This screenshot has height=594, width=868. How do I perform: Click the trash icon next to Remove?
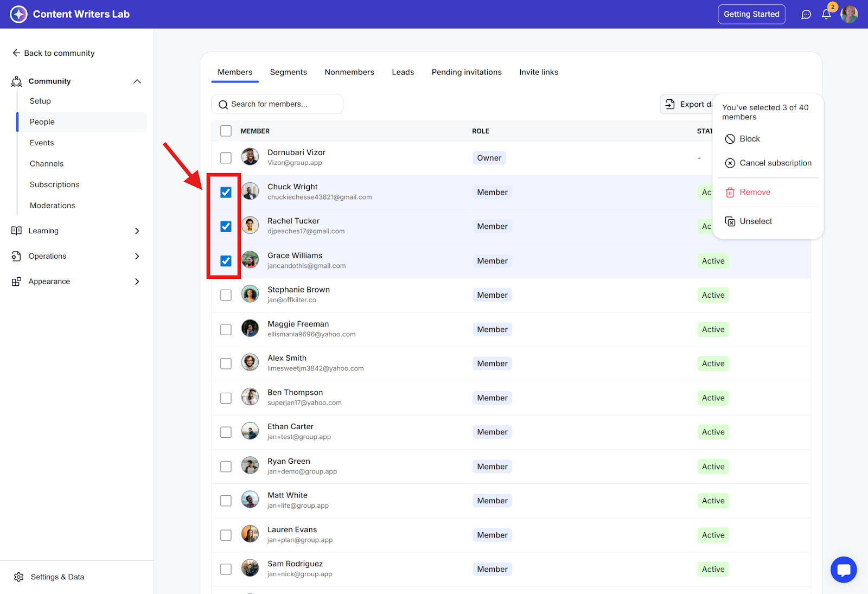pos(730,193)
